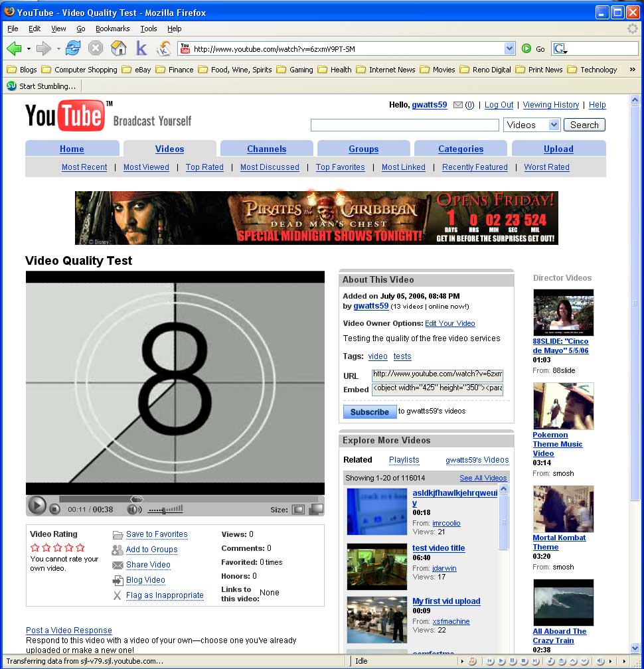The image size is (644, 669).
Task: Open the Videos search type dropdown
Action: tap(532, 125)
